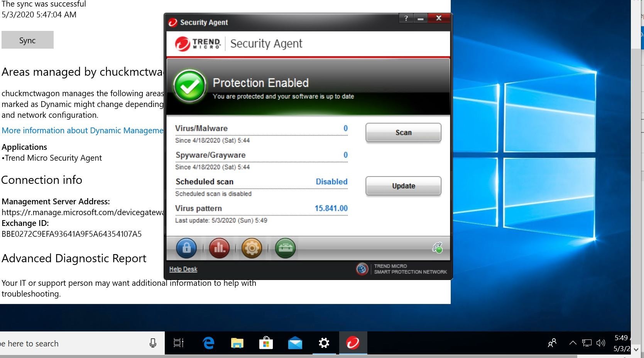
Task: Click the Virus/Malware count value
Action: pyautogui.click(x=346, y=128)
